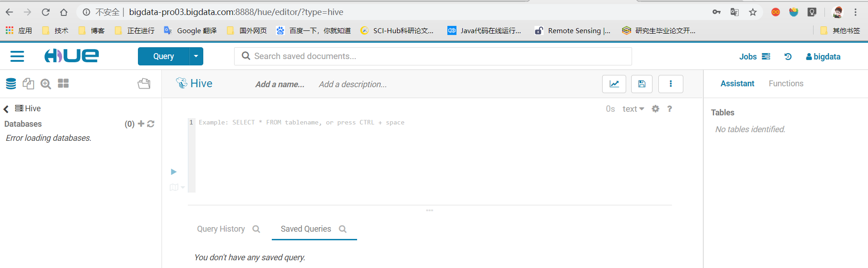The width and height of the screenshot is (868, 268).
Task: Add a new database with plus icon
Action: point(141,124)
